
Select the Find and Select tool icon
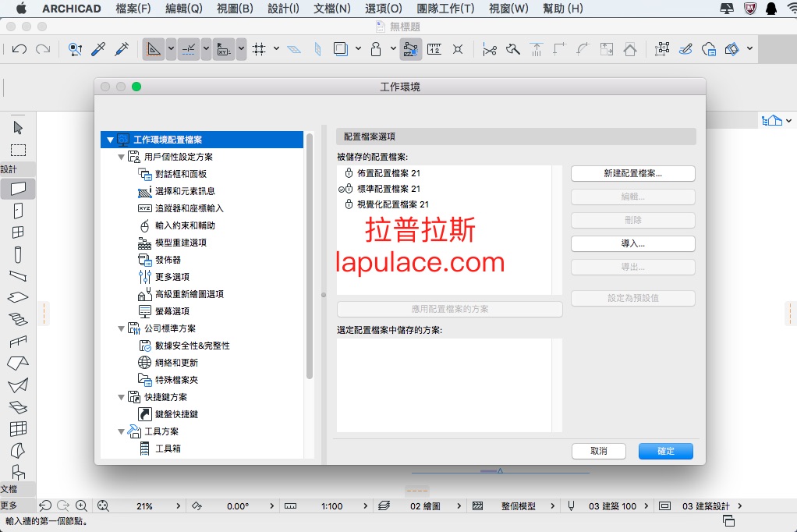coord(75,49)
